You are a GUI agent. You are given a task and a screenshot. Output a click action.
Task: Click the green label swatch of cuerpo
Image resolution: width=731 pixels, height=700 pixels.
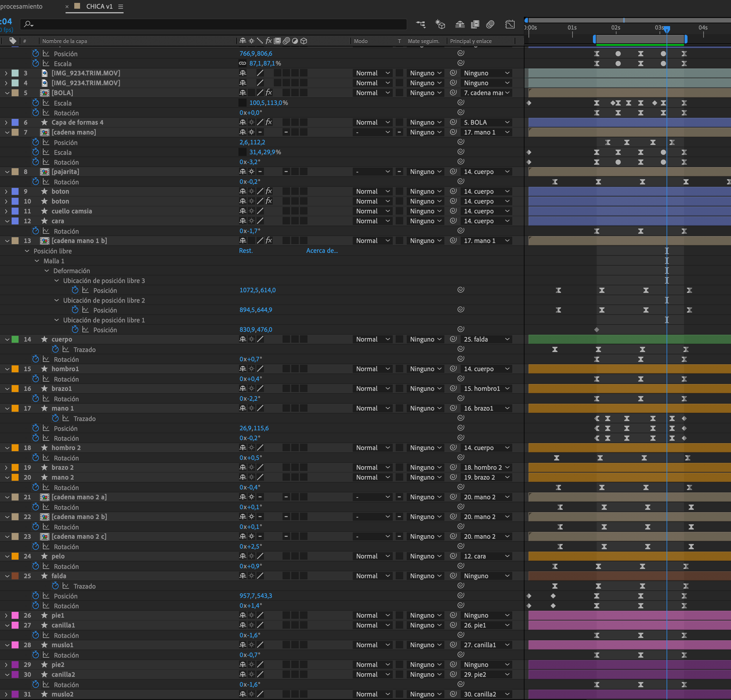coord(15,339)
